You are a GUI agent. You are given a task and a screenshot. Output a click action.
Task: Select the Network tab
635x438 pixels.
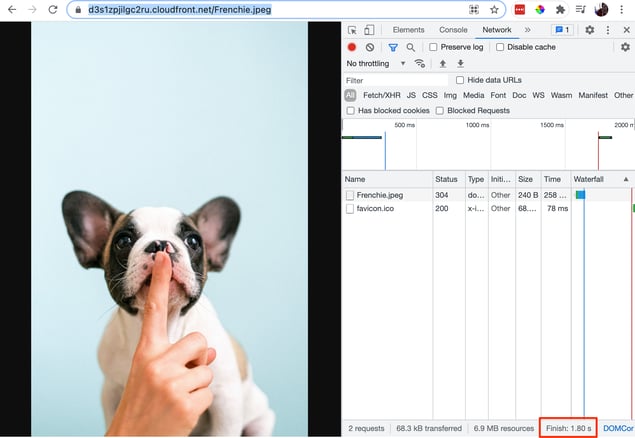(497, 30)
